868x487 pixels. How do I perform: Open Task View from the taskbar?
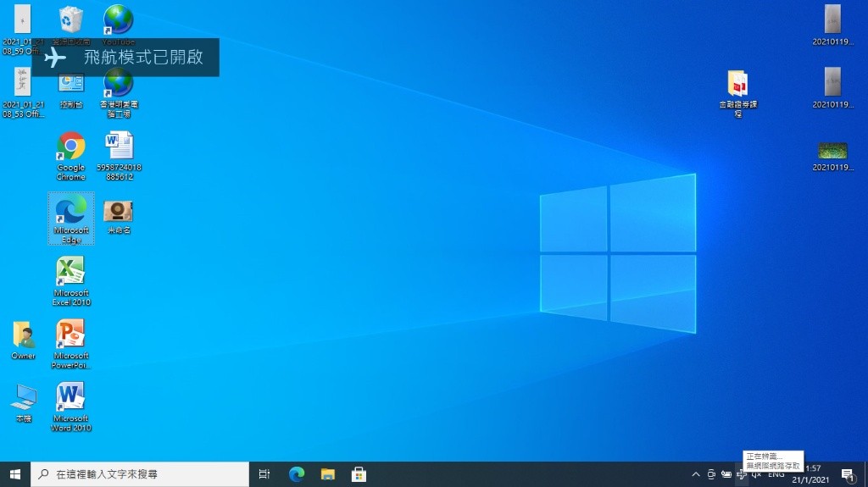[x=264, y=474]
